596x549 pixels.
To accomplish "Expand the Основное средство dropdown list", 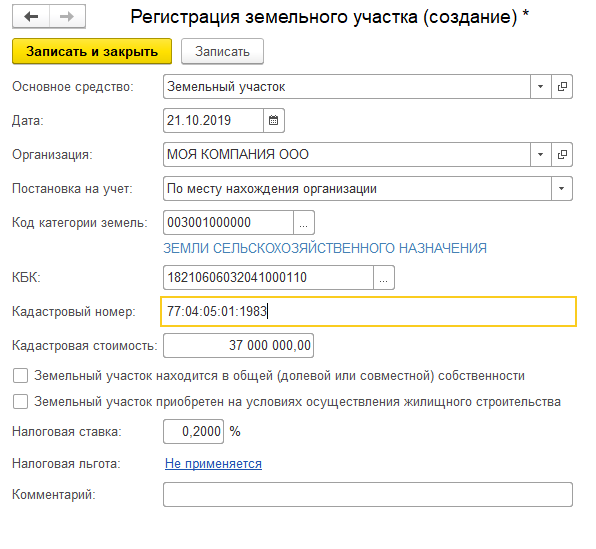I will 541,87.
